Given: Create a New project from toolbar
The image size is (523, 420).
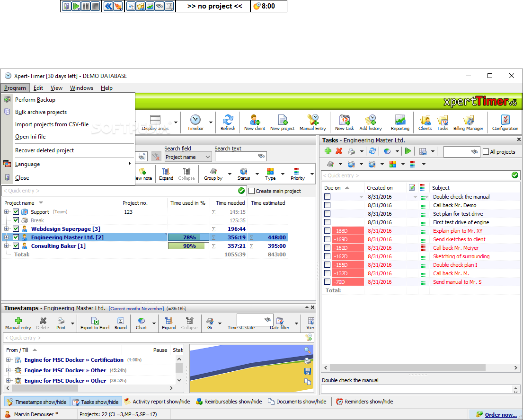Looking at the screenshot, I should [x=282, y=122].
